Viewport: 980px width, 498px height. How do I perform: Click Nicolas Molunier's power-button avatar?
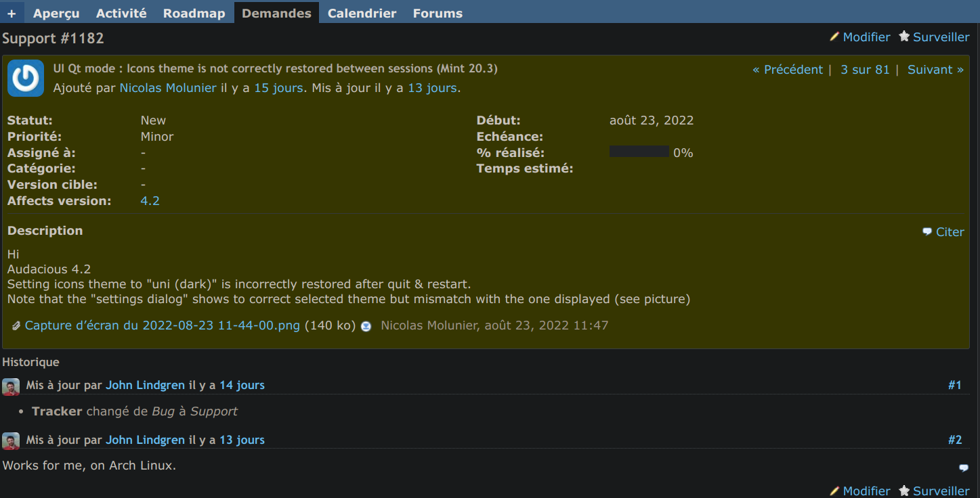coord(26,78)
